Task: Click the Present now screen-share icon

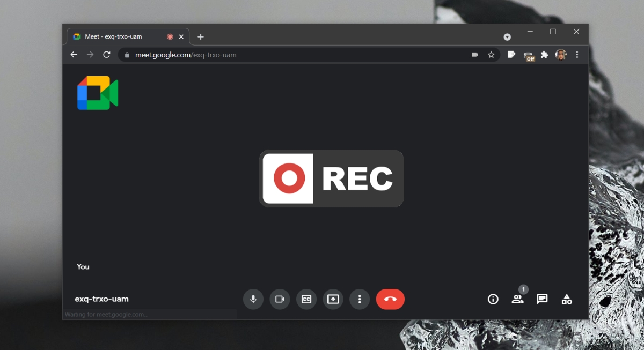Action: click(x=333, y=299)
